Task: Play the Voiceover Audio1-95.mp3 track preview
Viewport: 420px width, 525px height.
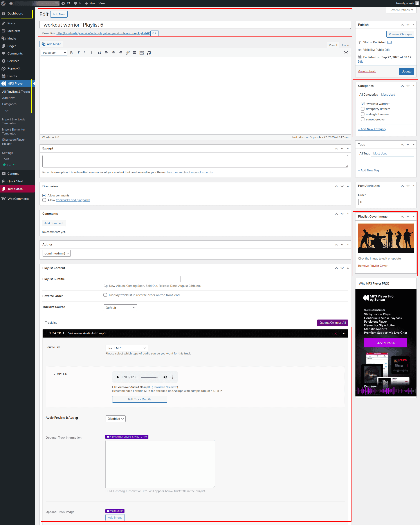Action: pos(118,377)
